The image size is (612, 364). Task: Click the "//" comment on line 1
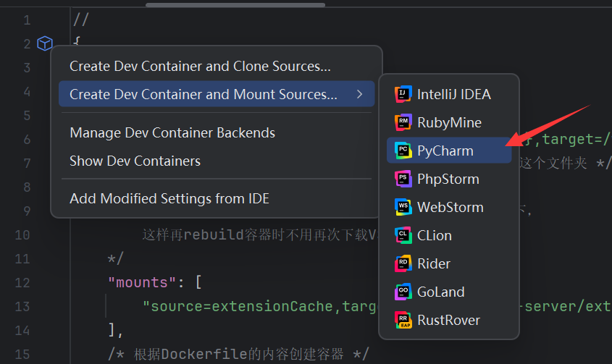pos(82,19)
